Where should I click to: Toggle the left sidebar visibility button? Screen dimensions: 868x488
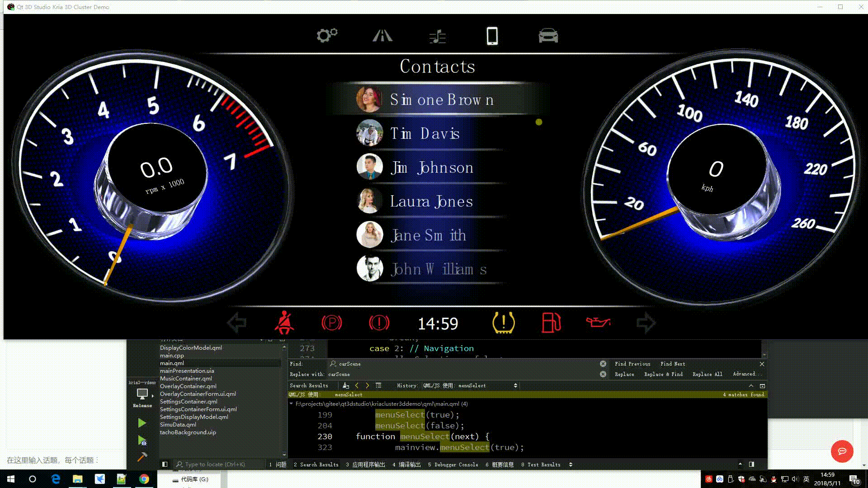[165, 464]
